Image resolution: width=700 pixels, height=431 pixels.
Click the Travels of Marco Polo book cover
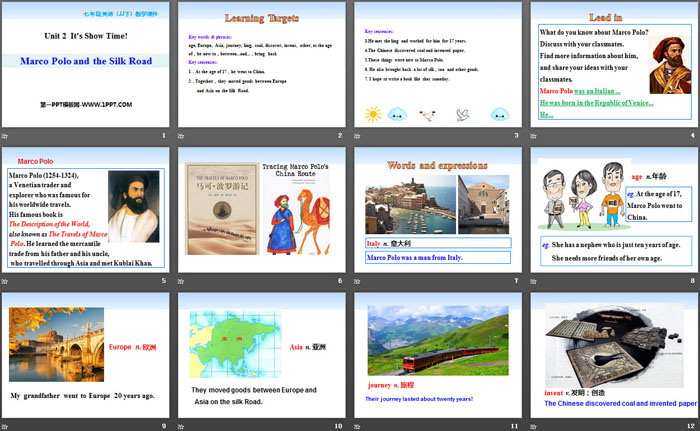pos(222,209)
